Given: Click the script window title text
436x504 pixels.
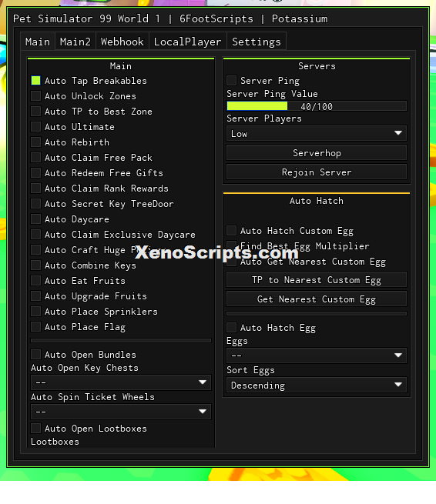Looking at the screenshot, I should point(170,18).
